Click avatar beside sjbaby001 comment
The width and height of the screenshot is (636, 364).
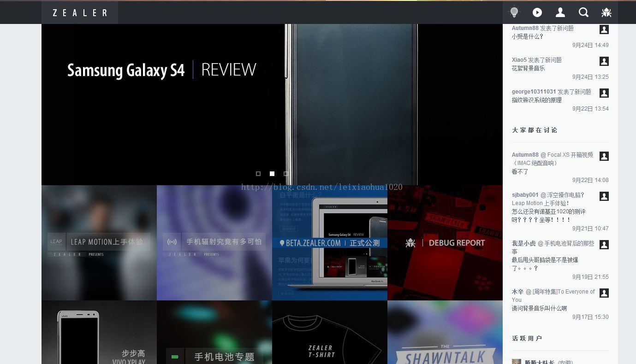click(x=604, y=196)
